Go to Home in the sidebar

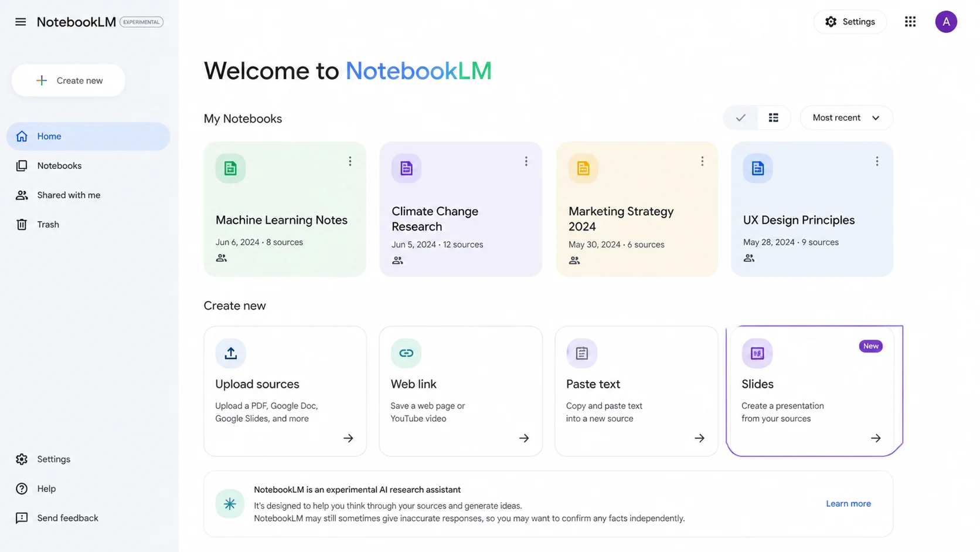tap(88, 136)
